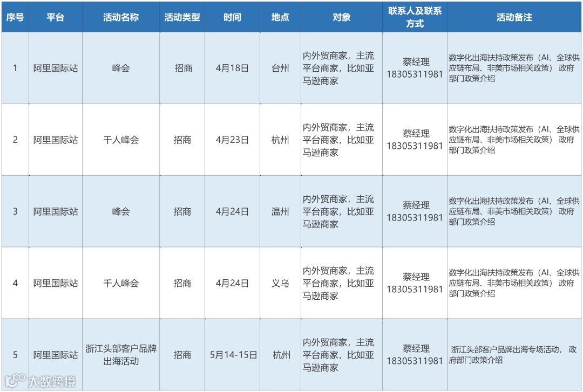
Task: Select the 内外贸商家 audience cell in row 2
Action: (x=342, y=140)
